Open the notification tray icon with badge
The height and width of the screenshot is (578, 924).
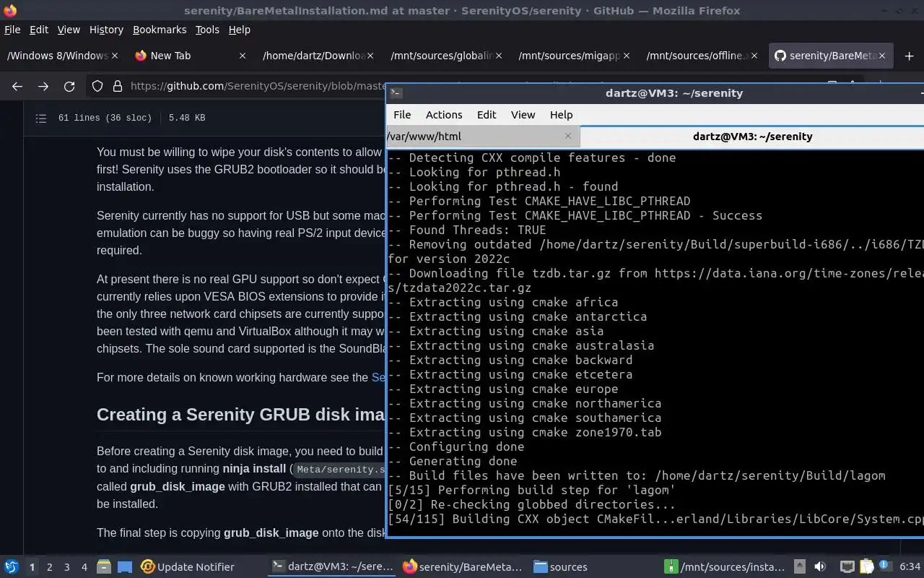(884, 566)
